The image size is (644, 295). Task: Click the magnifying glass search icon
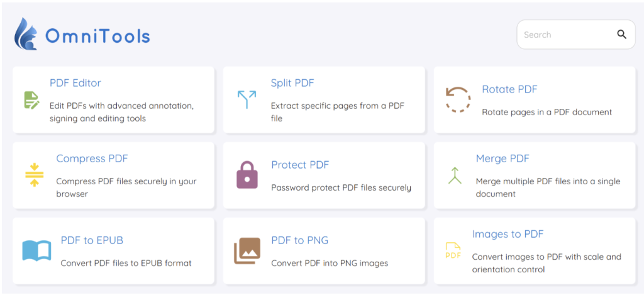[621, 35]
